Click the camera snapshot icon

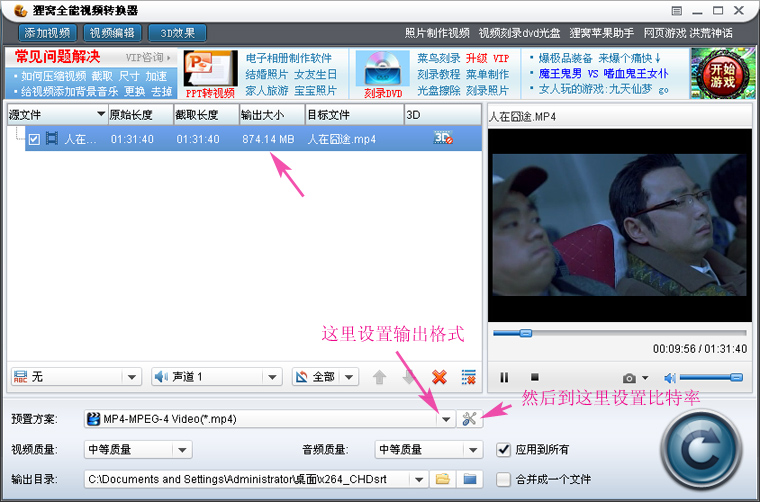(x=629, y=377)
